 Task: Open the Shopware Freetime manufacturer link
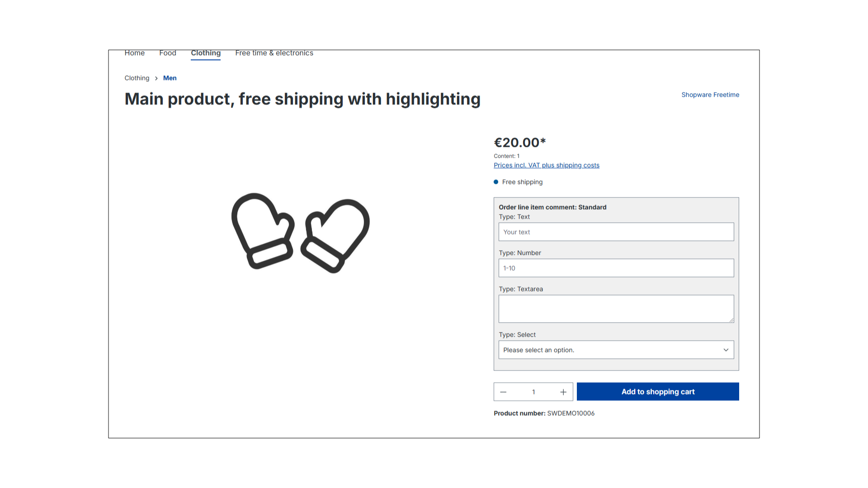pyautogui.click(x=710, y=95)
